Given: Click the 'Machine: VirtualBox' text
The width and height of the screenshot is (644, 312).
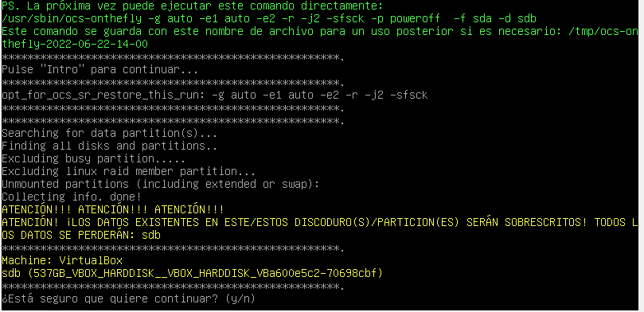Looking at the screenshot, I should (x=62, y=261).
